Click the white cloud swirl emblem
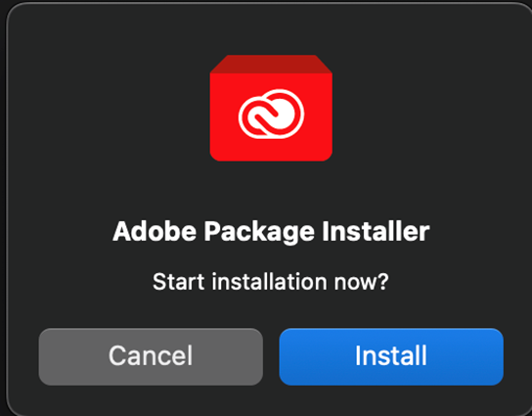 [271, 114]
